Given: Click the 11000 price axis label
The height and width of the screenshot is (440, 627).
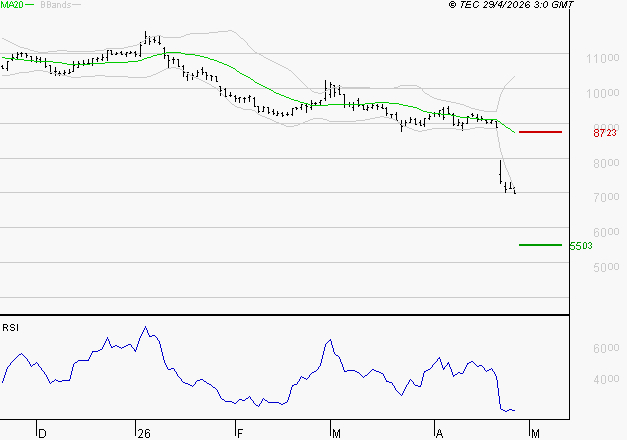Looking at the screenshot, I should (x=603, y=58).
